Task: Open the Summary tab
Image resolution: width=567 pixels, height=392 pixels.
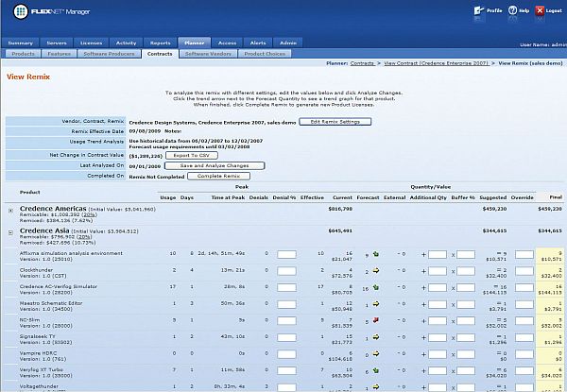Action: (20, 43)
